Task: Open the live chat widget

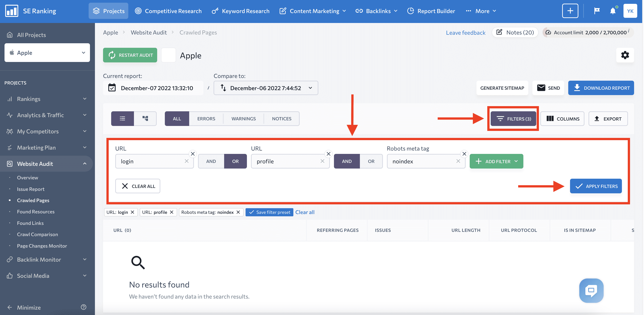Action: (591, 290)
